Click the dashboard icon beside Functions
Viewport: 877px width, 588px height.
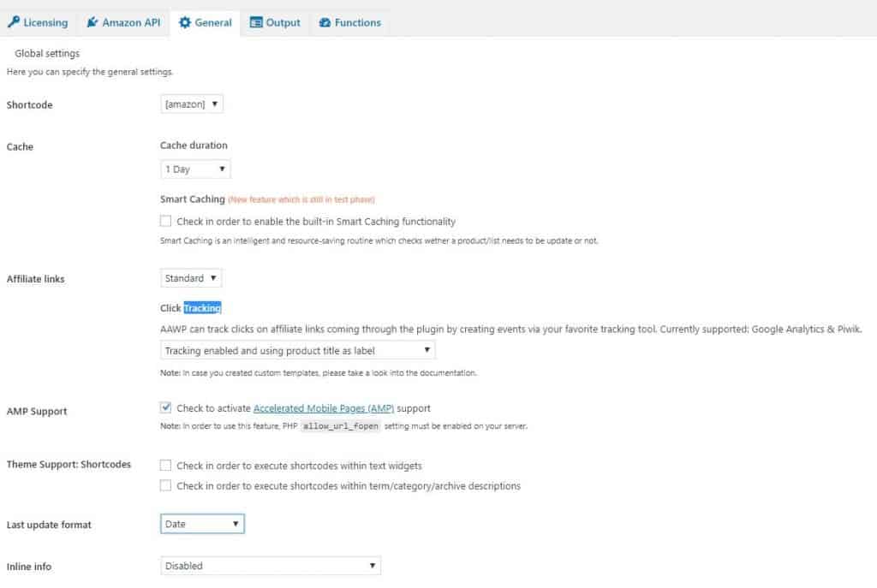tap(325, 22)
